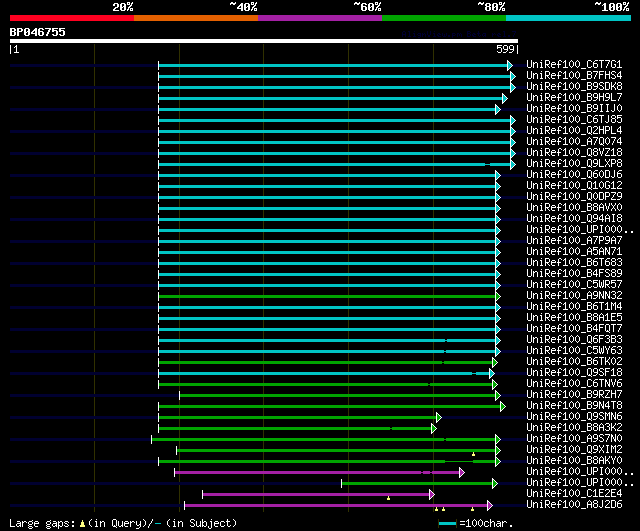The image size is (640, 531).
Task: Click the yellow gap marker on the Q9XIM2 row
Action: tap(473, 454)
